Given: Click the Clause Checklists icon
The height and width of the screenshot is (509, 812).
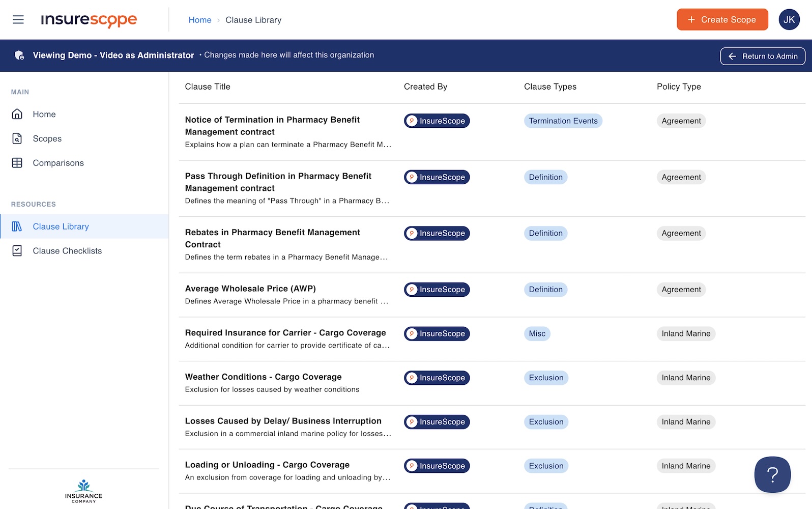Looking at the screenshot, I should click(x=17, y=251).
